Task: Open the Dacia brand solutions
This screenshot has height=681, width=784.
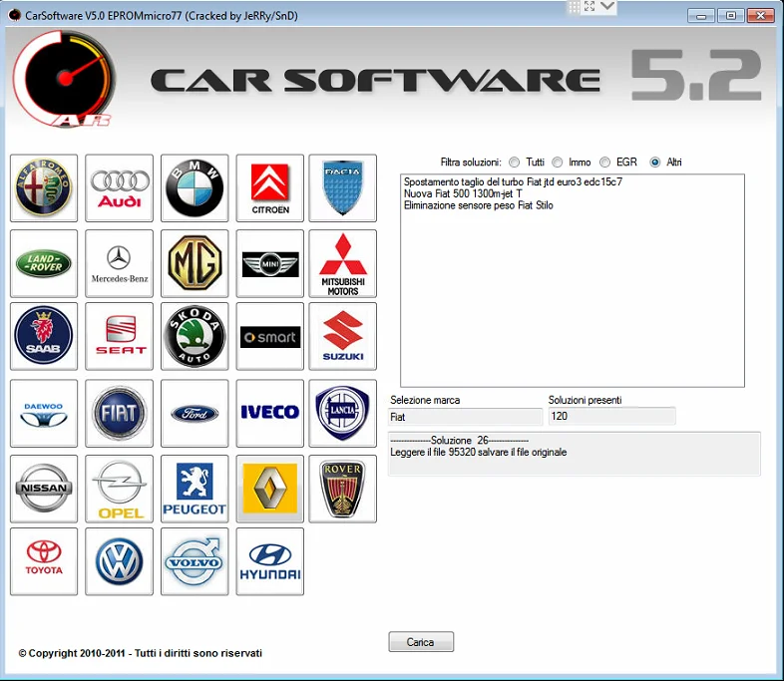Action: tap(342, 187)
